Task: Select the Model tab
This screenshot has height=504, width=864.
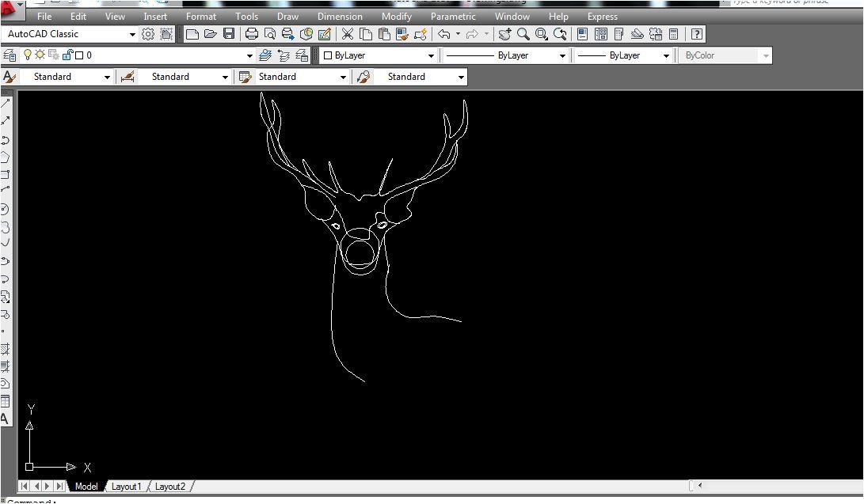Action: coord(86,487)
